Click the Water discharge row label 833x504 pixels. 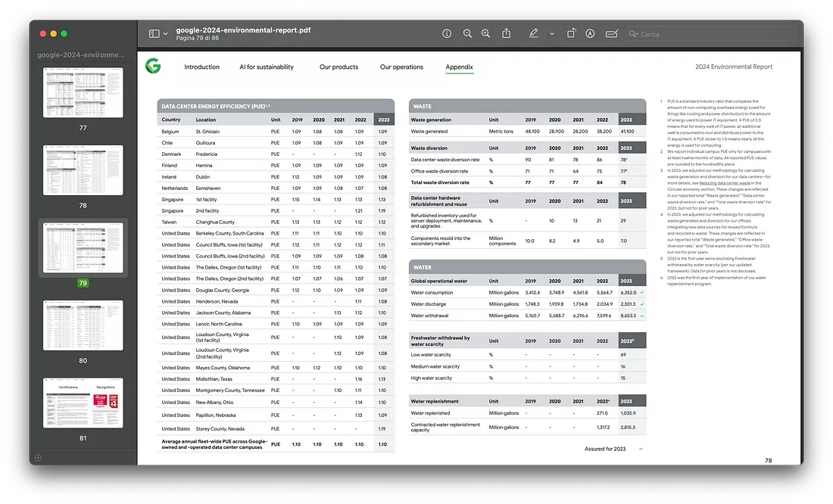point(429,304)
